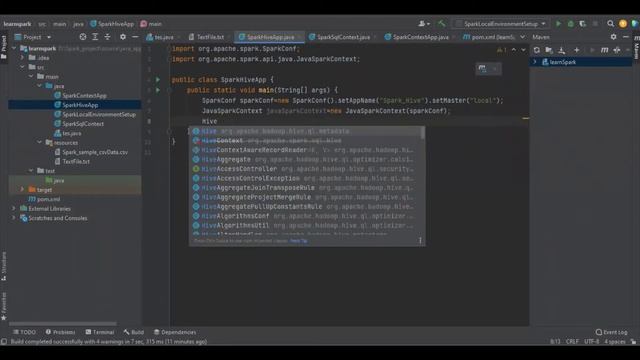
Task: Open Event Log
Action: pyautogui.click(x=611, y=332)
